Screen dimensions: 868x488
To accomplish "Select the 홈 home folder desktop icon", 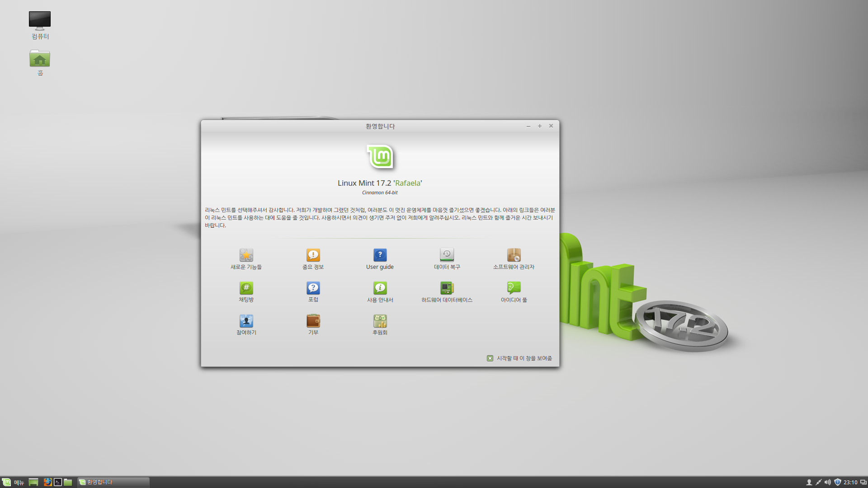I will pyautogui.click(x=40, y=62).
